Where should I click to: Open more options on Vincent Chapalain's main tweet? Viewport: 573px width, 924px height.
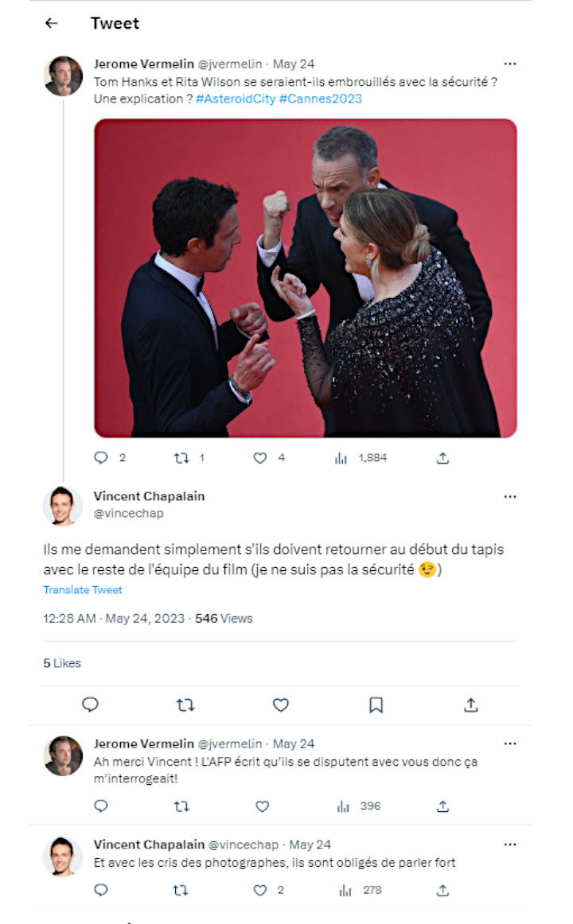[x=510, y=497]
